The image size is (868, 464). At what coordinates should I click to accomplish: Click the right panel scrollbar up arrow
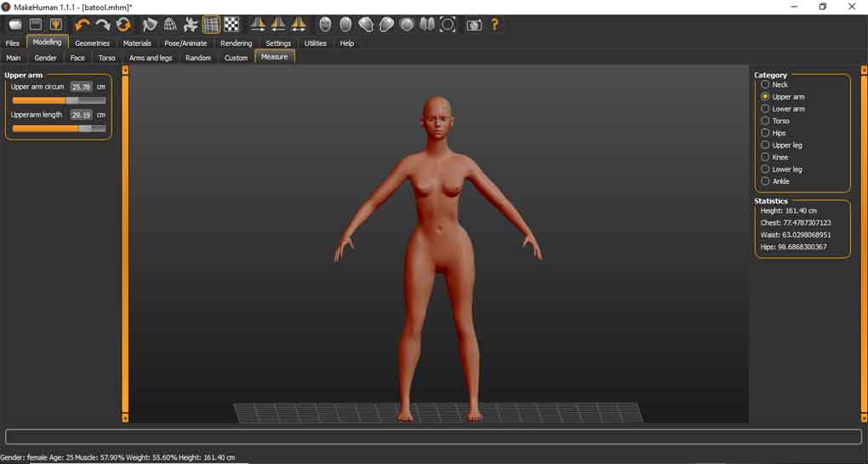point(864,70)
